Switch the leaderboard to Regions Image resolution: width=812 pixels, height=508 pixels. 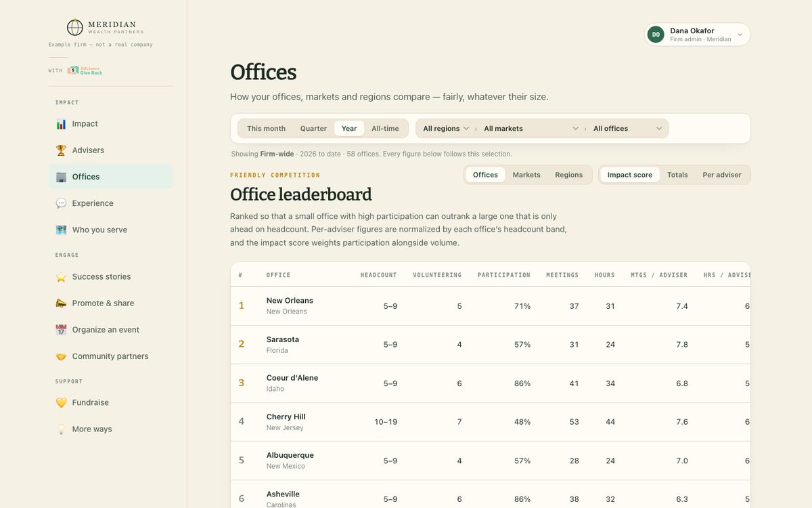(x=568, y=175)
